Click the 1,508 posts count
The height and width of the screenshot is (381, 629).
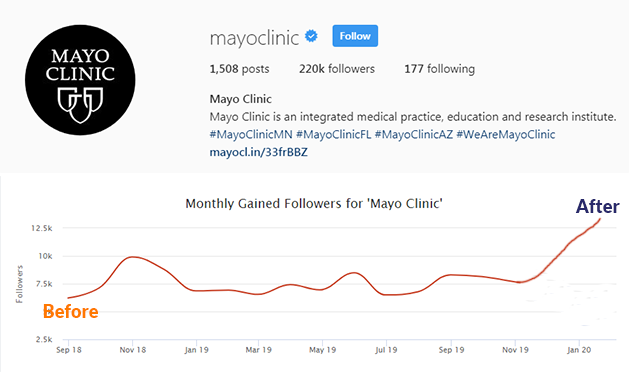pyautogui.click(x=239, y=69)
